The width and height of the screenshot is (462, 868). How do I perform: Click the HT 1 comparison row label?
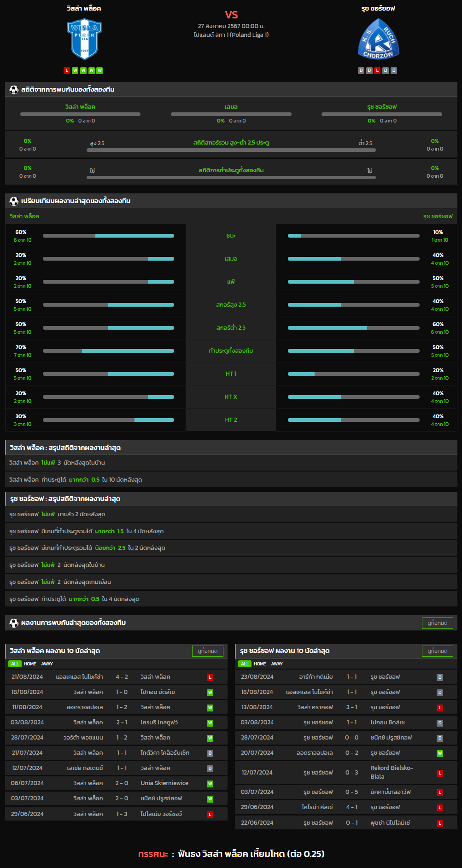tap(231, 374)
